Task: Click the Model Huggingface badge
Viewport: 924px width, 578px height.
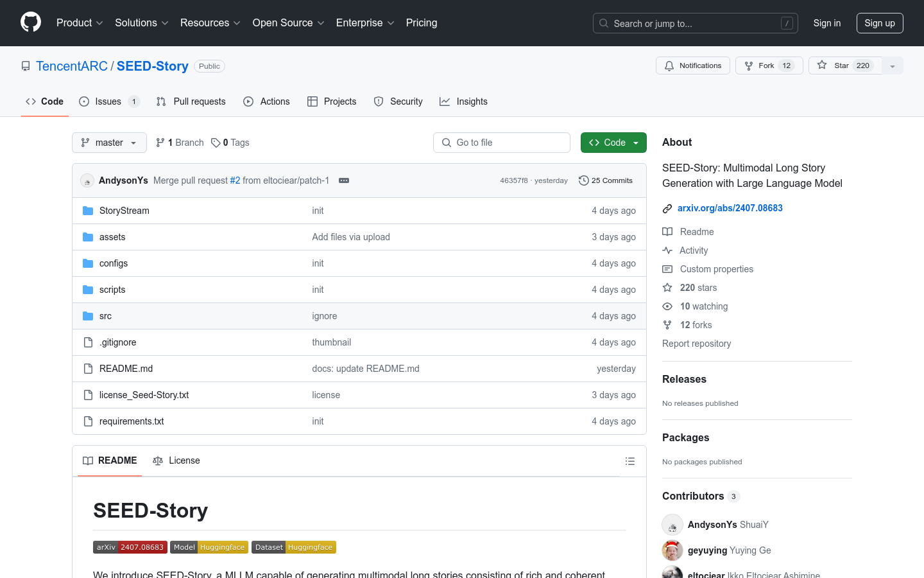Action: click(209, 547)
